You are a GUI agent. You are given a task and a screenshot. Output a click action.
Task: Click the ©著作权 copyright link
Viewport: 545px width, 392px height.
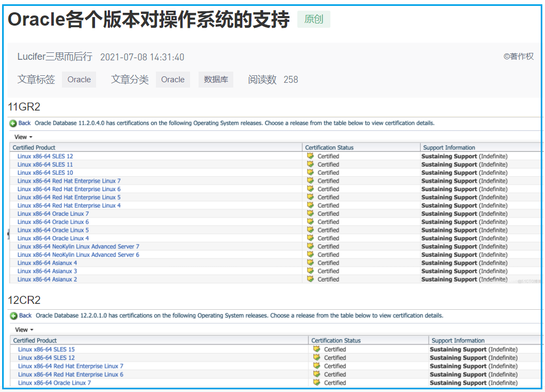[x=518, y=57]
